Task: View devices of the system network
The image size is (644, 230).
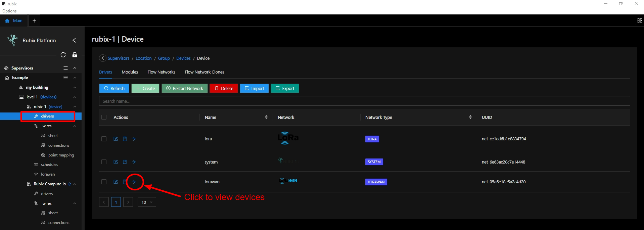Action: [x=134, y=162]
